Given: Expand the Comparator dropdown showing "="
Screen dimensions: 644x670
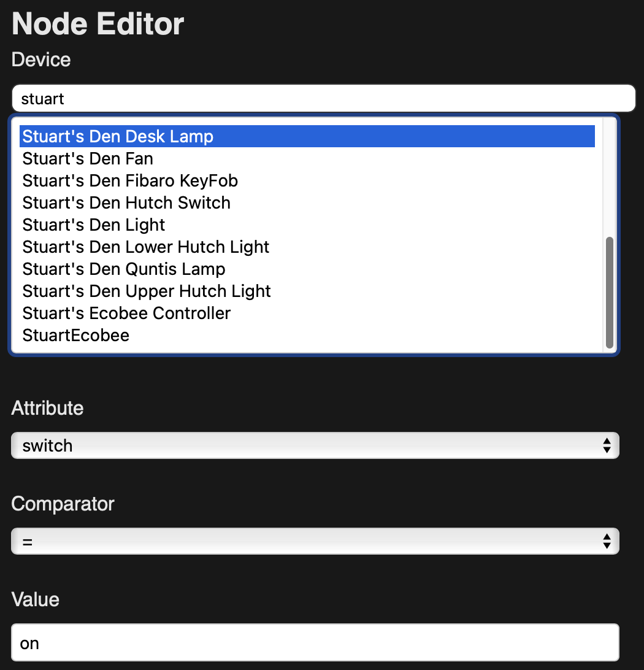Looking at the screenshot, I should pyautogui.click(x=315, y=541).
